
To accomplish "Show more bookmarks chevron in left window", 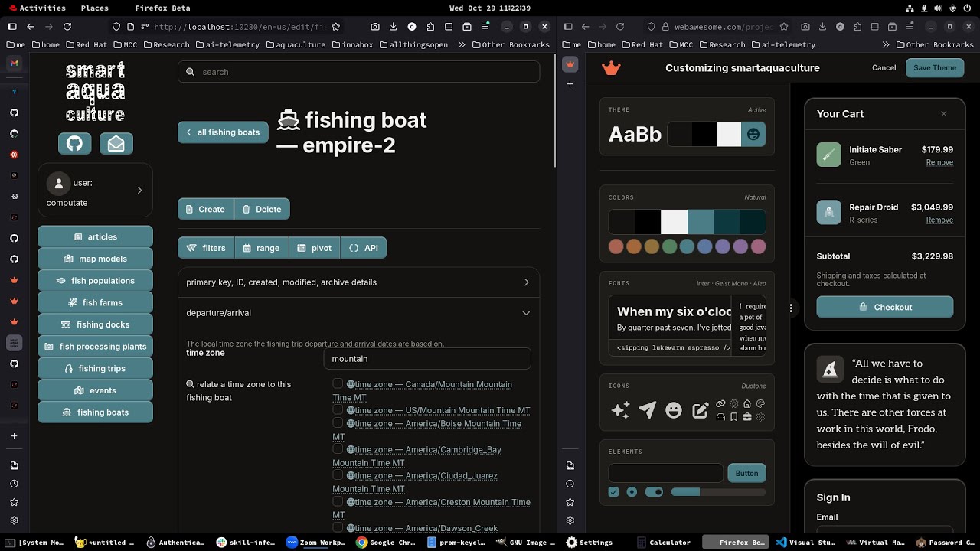I will pyautogui.click(x=462, y=45).
